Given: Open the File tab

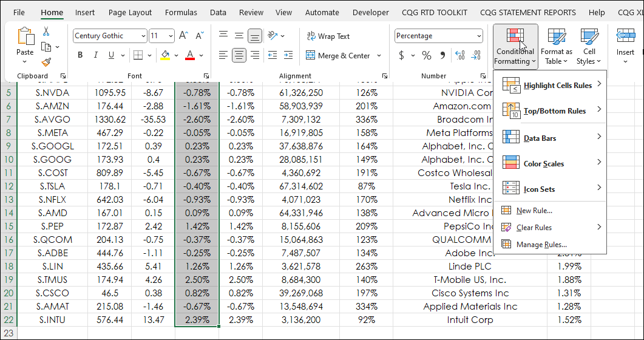Looking at the screenshot, I should click(x=19, y=13).
